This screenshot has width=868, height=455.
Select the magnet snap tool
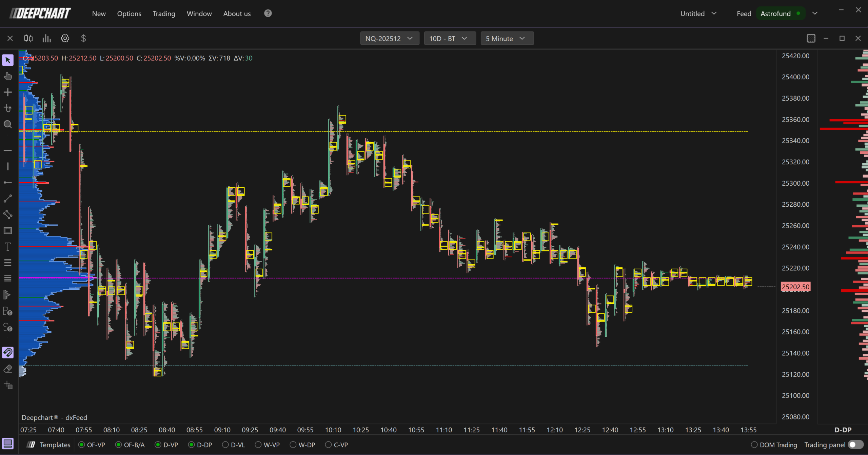pyautogui.click(x=8, y=352)
